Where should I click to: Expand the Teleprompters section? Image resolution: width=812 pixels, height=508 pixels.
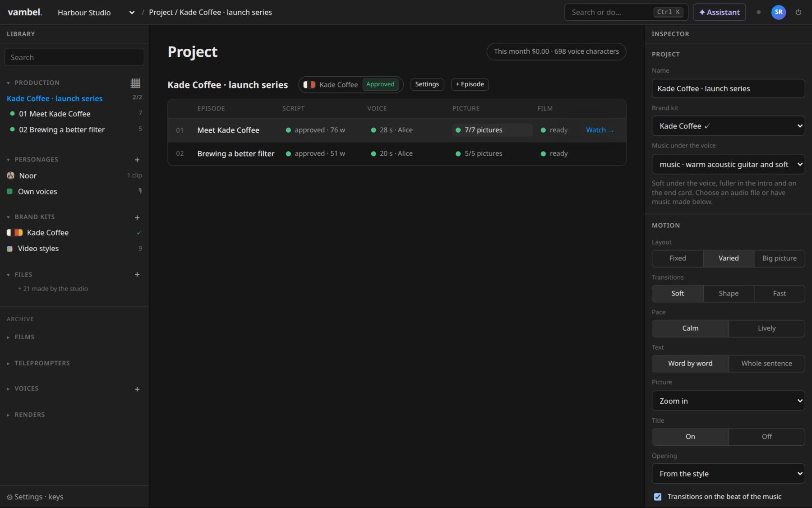(x=42, y=363)
